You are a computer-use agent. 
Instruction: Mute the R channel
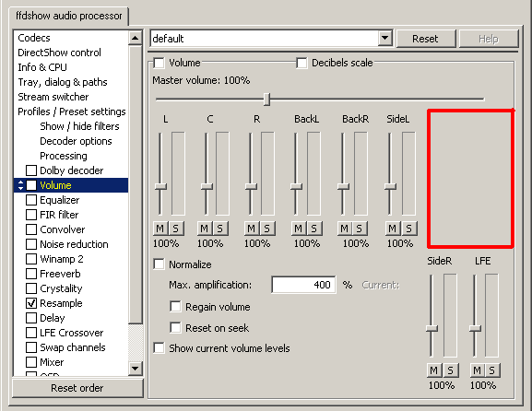tap(251, 229)
